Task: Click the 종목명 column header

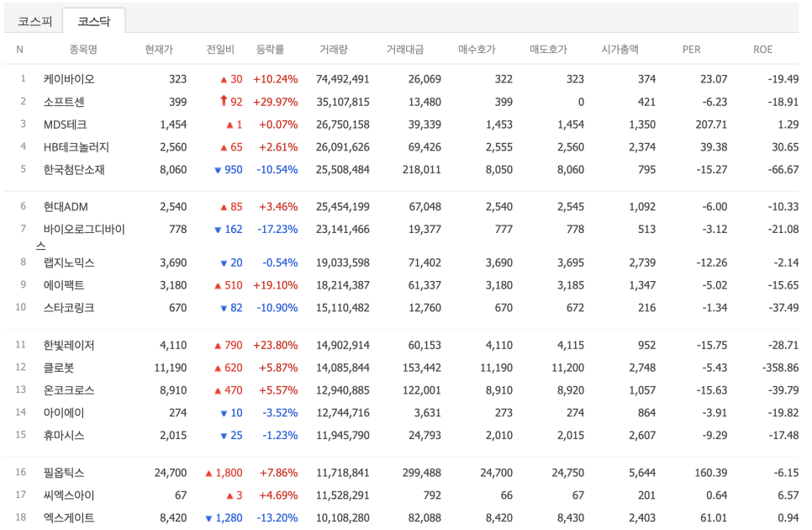Action: tap(83, 50)
